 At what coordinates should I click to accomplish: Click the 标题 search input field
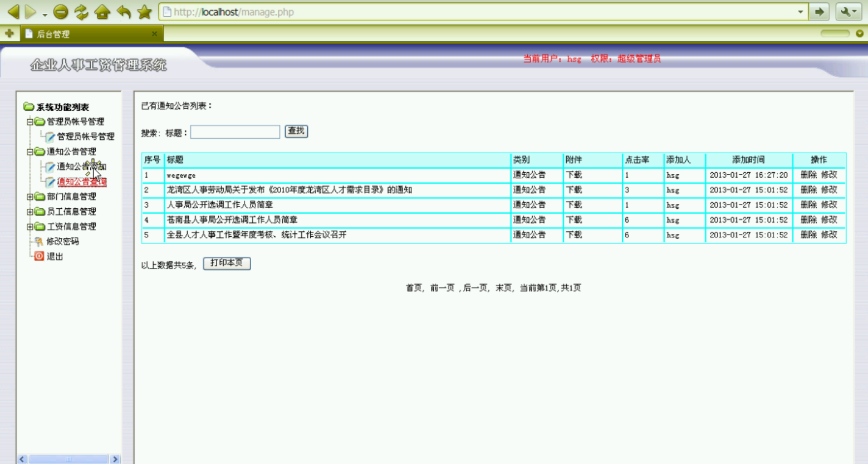235,132
